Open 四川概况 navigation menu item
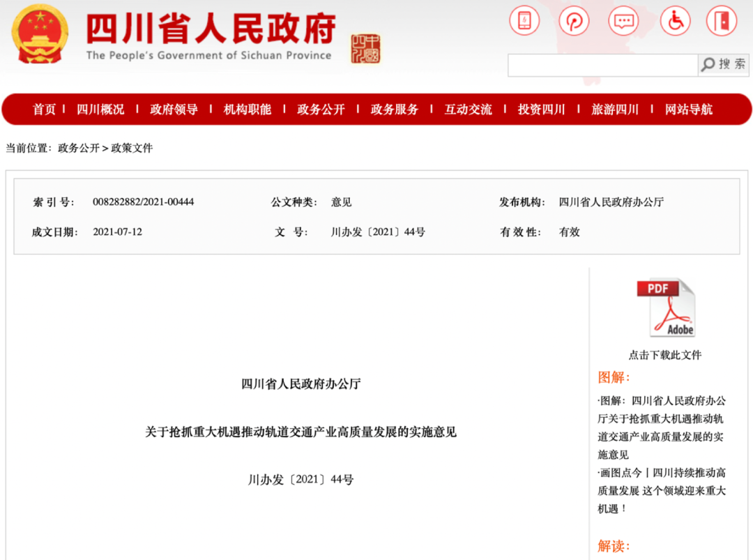This screenshot has height=560, width=753. (100, 109)
